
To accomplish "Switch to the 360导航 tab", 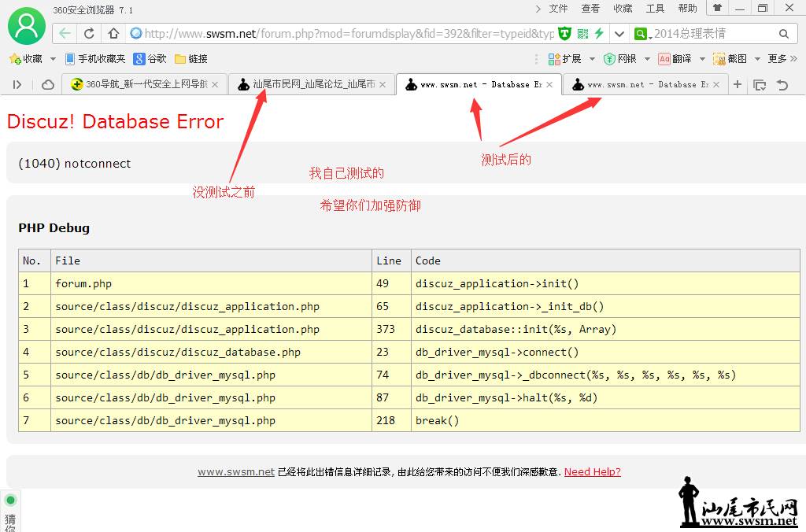I will pyautogui.click(x=143, y=84).
